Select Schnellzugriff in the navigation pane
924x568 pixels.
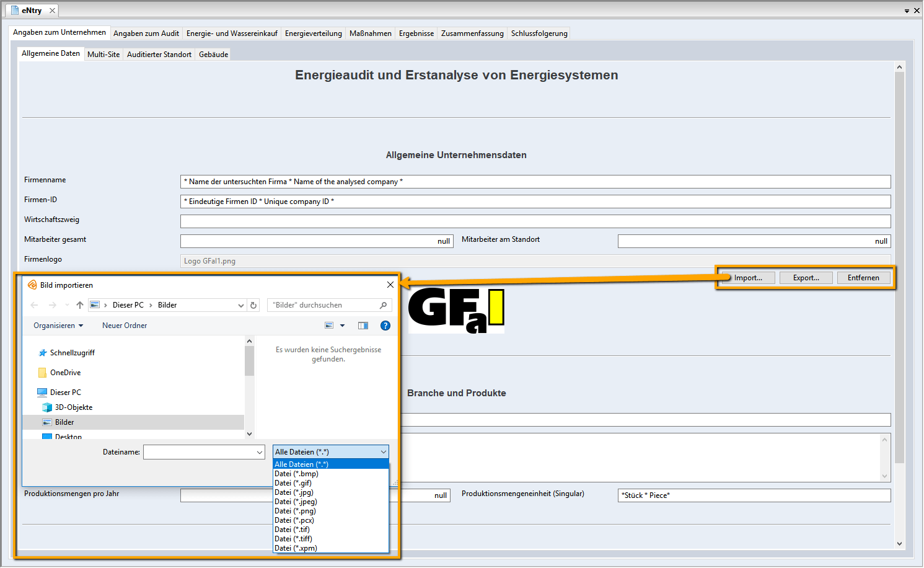pos(72,353)
